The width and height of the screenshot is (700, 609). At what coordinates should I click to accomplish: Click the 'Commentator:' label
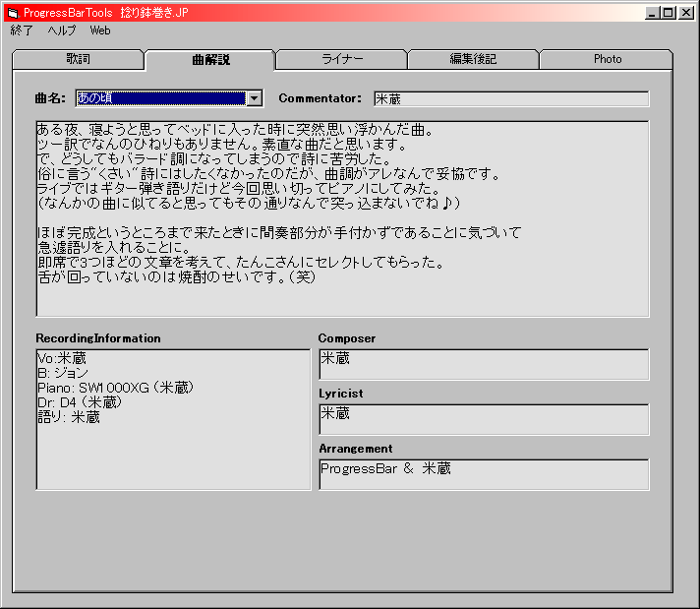click(321, 98)
